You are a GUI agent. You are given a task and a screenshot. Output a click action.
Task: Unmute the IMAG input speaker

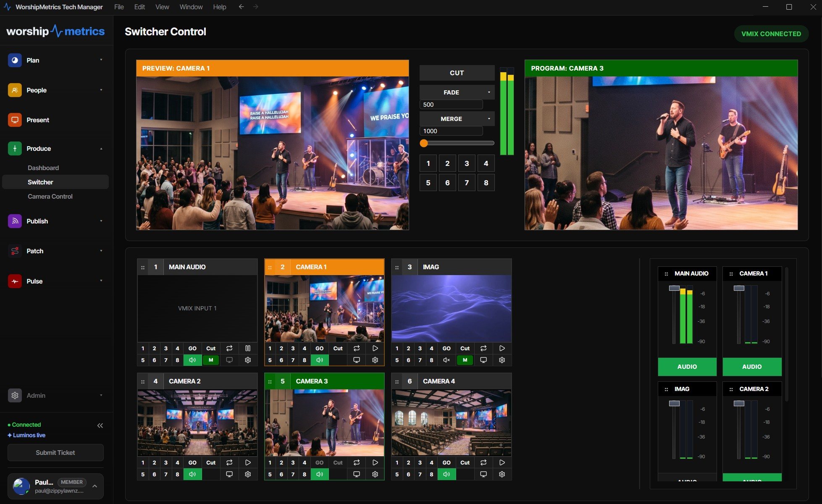pos(446,360)
